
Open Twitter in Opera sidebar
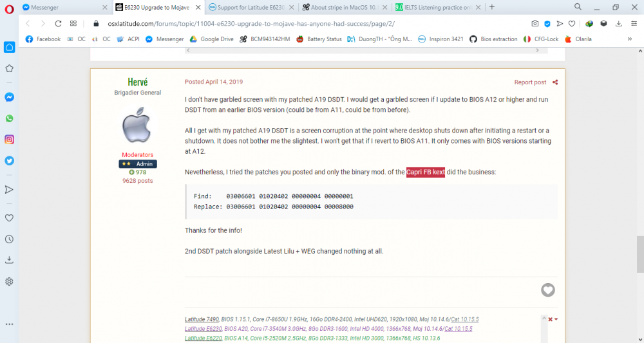[x=9, y=160]
